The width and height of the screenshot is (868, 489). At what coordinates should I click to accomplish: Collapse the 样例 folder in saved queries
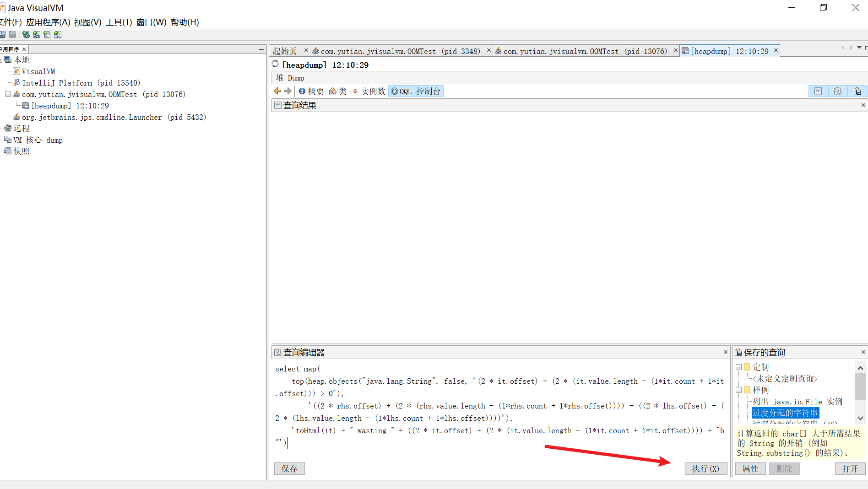[x=738, y=390]
